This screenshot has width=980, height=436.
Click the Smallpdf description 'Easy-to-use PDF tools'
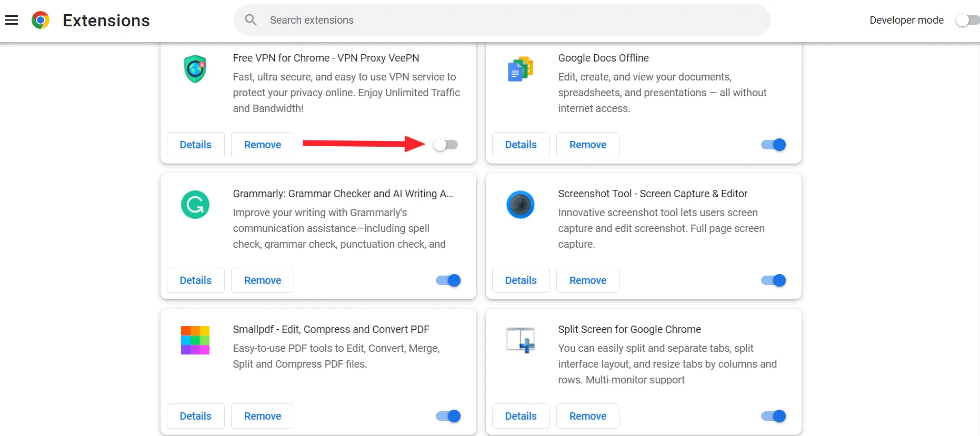pyautogui.click(x=336, y=356)
